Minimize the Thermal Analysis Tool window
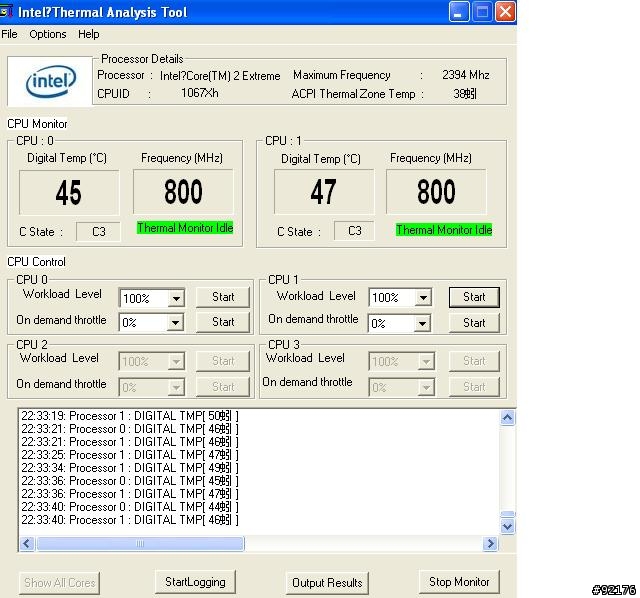Screen dimensions: 640x598 458,12
